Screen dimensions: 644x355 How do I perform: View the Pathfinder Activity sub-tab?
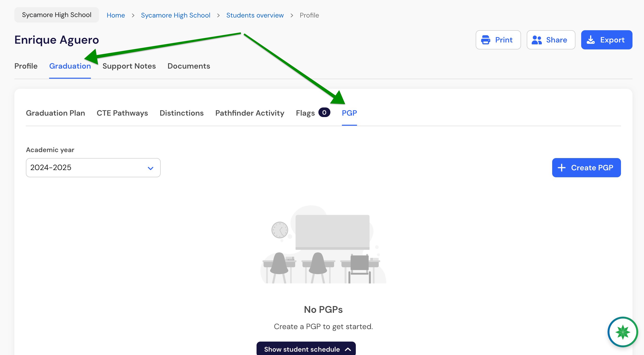250,113
